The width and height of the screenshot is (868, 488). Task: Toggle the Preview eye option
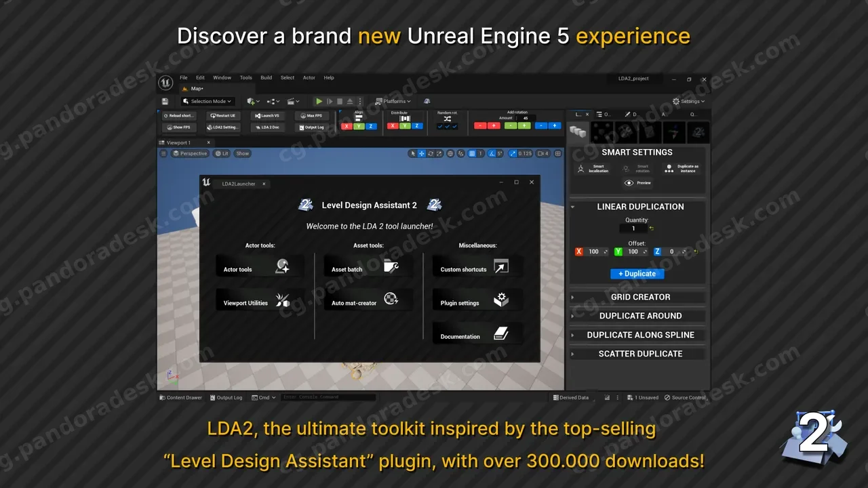coord(637,183)
